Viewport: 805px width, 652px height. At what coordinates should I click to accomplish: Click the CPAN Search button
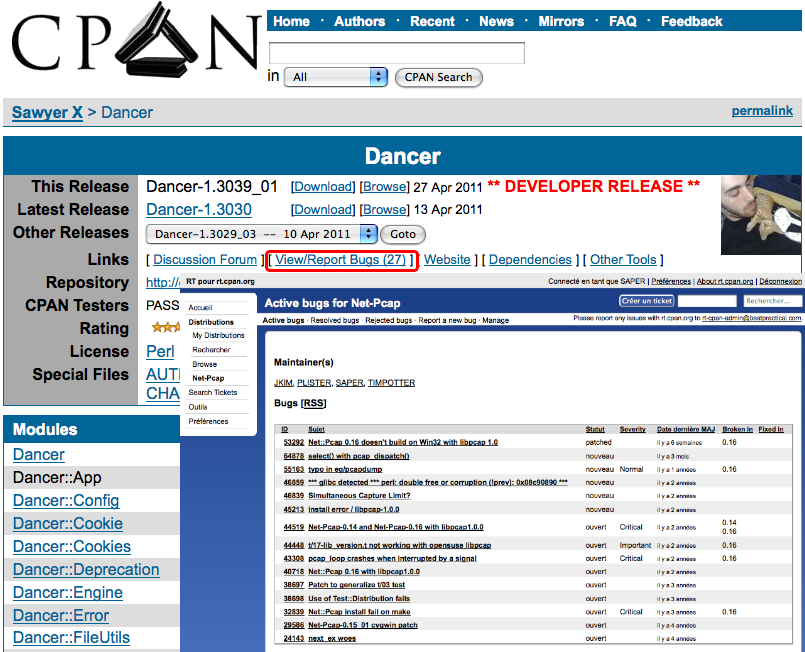439,77
